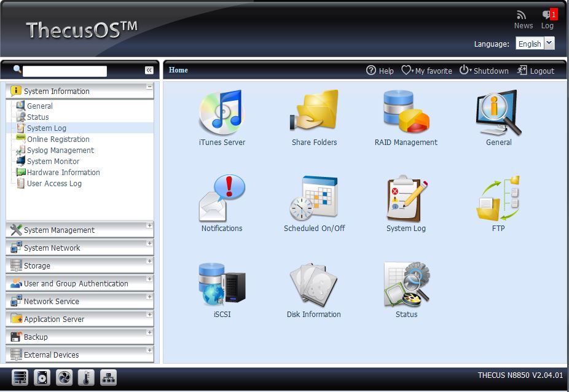This screenshot has width=569, height=392.
Task: Open Hardware Information in the sidebar
Action: 63,173
